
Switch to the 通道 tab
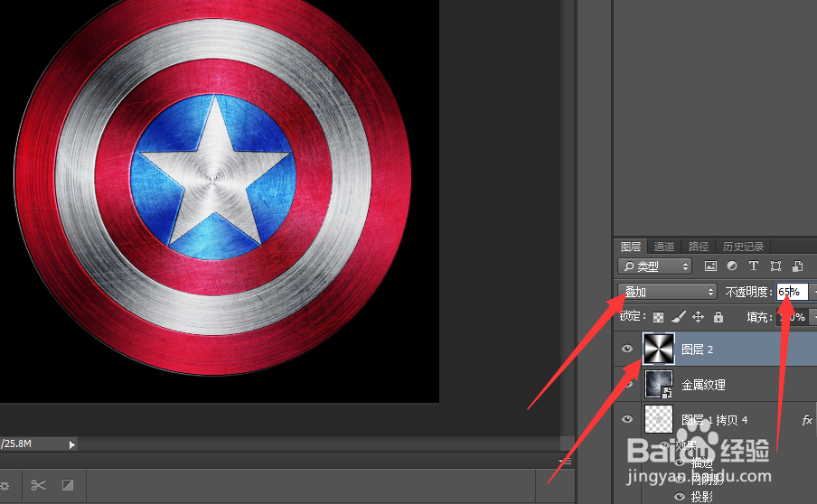[663, 247]
